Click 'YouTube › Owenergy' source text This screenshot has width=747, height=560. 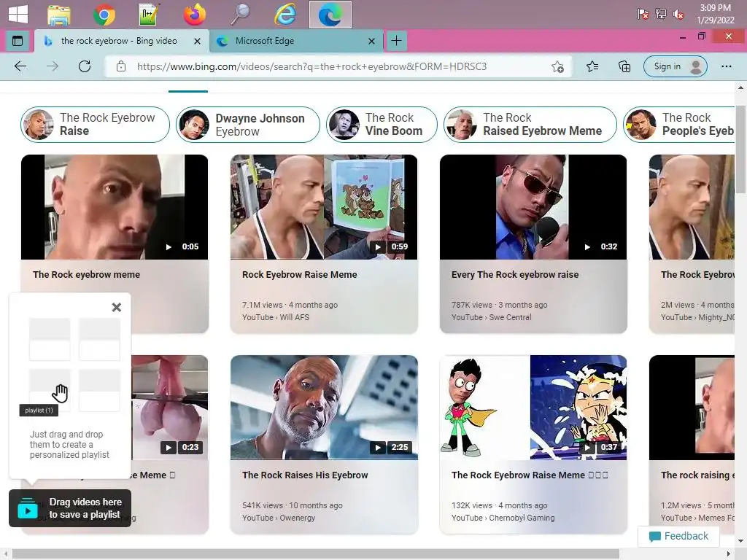(x=278, y=518)
